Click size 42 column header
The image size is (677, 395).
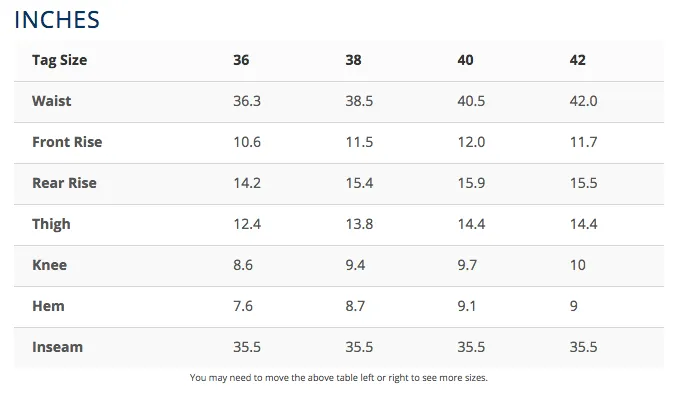pyautogui.click(x=578, y=60)
